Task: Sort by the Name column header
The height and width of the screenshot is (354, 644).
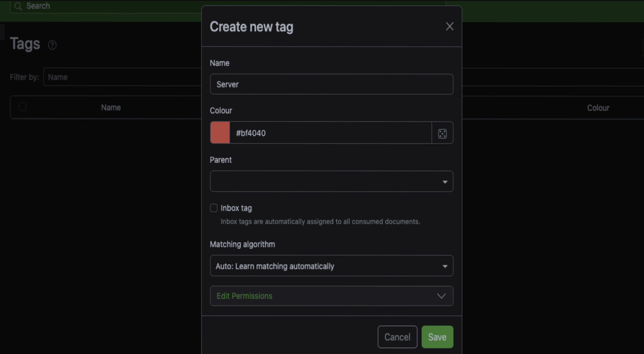Action: (x=111, y=108)
